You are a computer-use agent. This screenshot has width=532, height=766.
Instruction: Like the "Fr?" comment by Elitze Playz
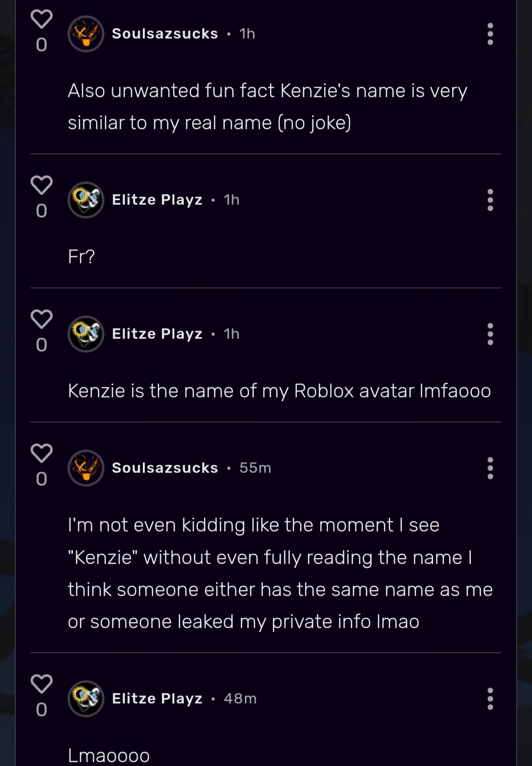point(41,185)
